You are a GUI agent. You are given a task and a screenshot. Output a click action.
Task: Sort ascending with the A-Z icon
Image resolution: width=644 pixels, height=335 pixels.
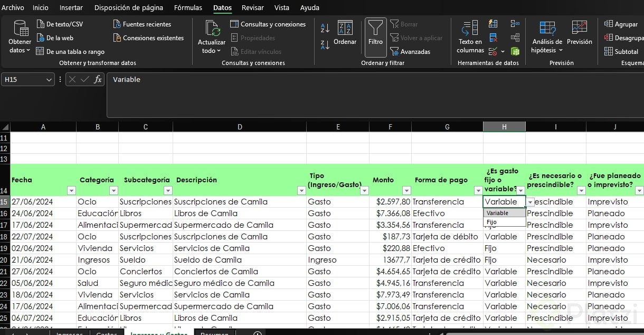[325, 29]
